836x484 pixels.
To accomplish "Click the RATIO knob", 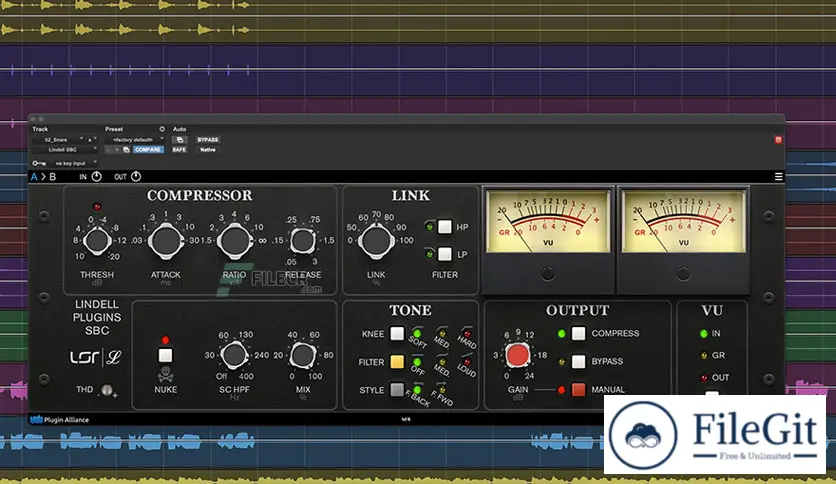I will [235, 240].
